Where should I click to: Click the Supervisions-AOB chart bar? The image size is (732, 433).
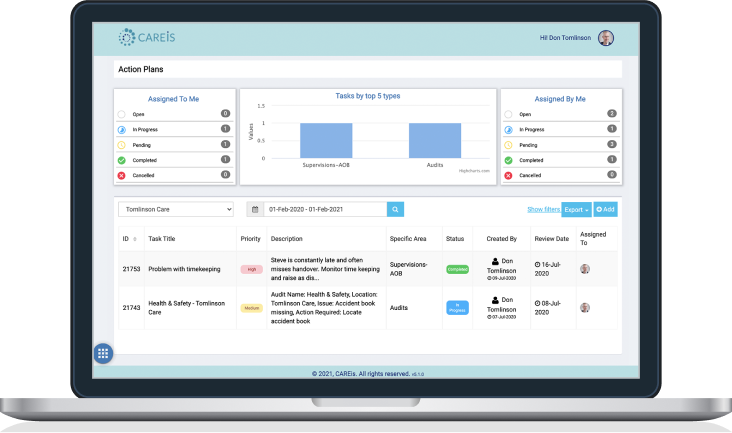click(x=326, y=140)
